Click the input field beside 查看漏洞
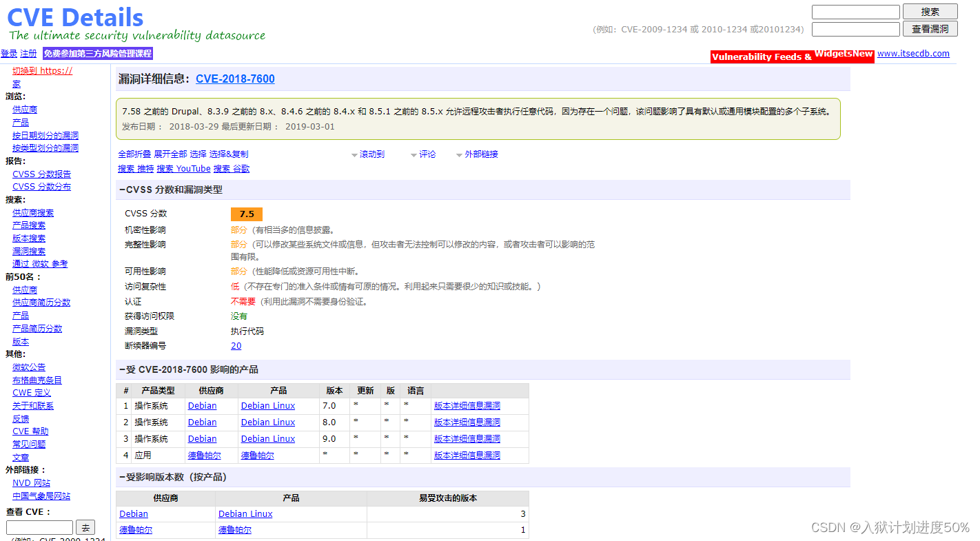This screenshot has width=980, height=541. tap(855, 29)
